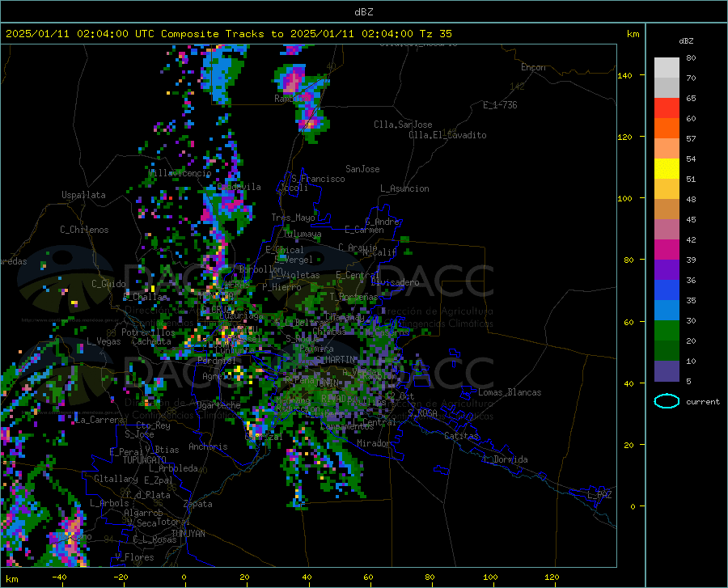Select the magenta 42-39 dBZ legend swatch
The height and width of the screenshot is (588, 728).
pos(667,250)
